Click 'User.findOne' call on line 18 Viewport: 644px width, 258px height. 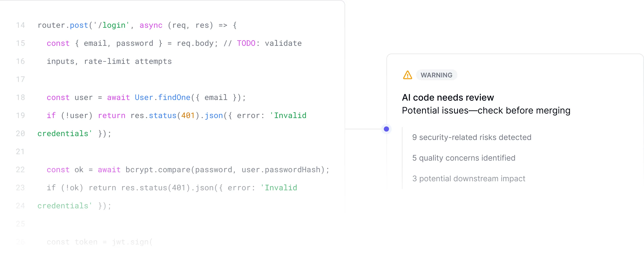(x=162, y=97)
